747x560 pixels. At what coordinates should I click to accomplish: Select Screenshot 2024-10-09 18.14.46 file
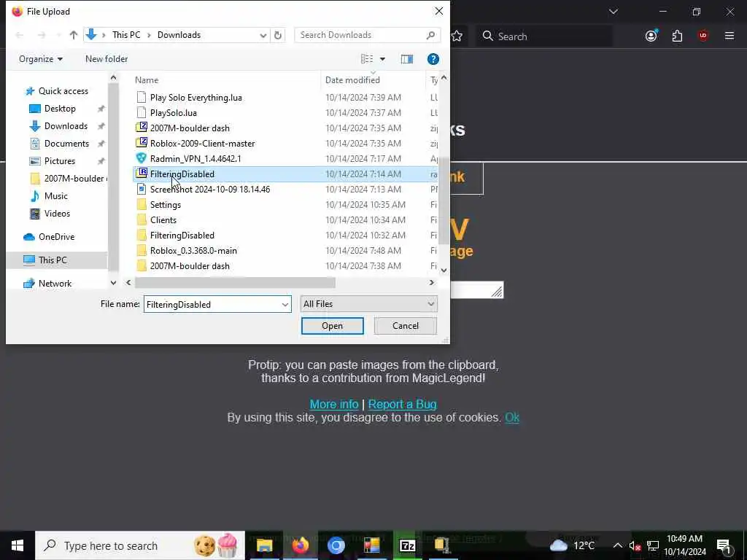point(209,190)
